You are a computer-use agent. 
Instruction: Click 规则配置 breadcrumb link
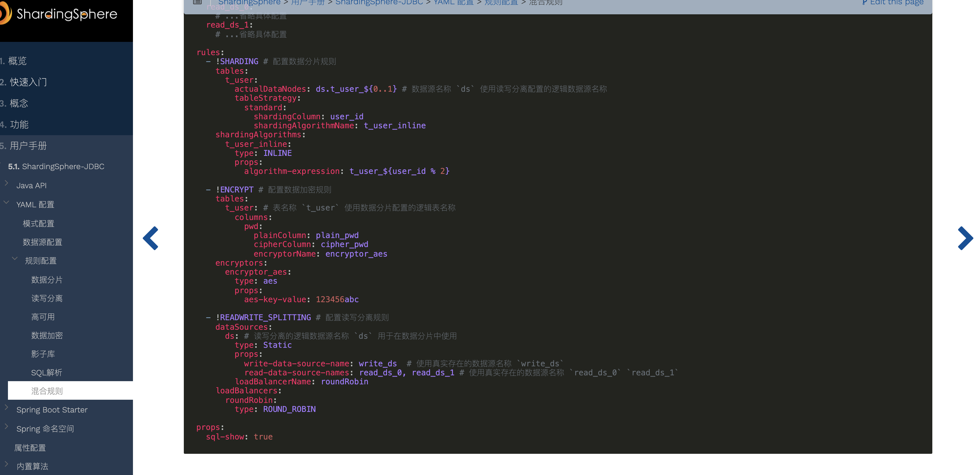coord(501,2)
